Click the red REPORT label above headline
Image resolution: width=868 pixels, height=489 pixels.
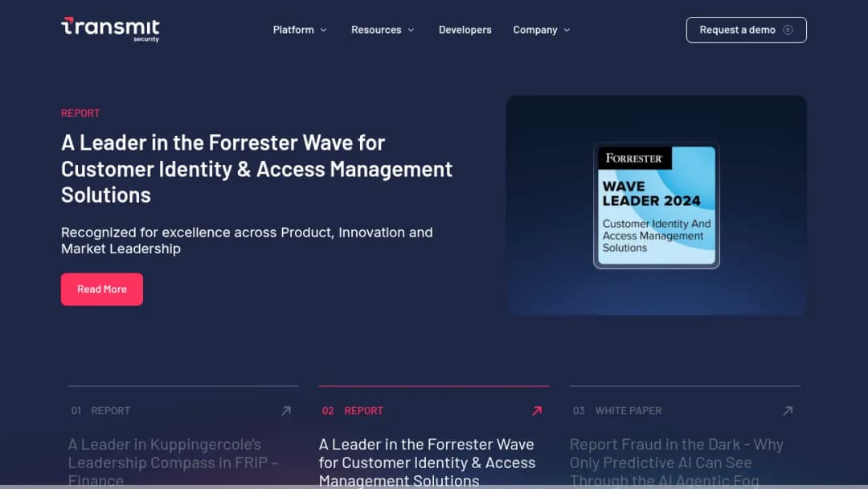80,113
